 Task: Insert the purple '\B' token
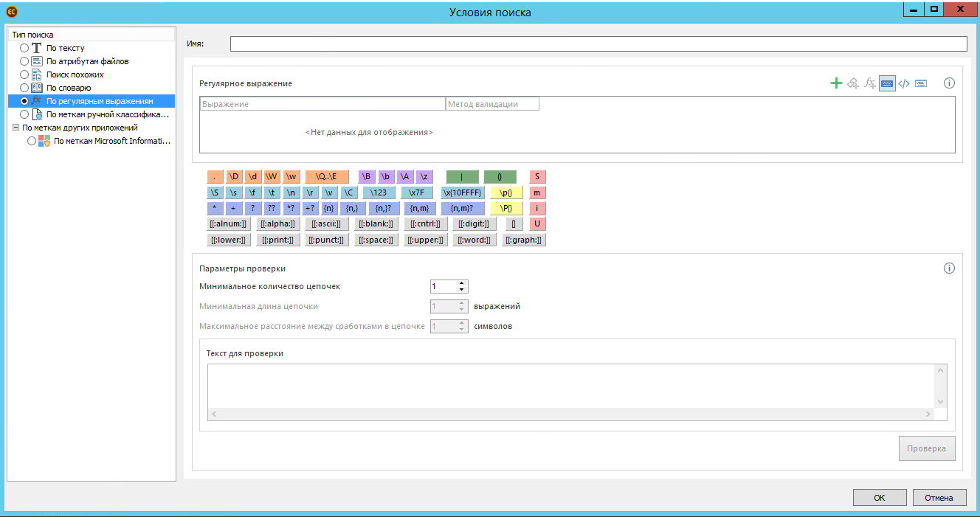click(367, 177)
